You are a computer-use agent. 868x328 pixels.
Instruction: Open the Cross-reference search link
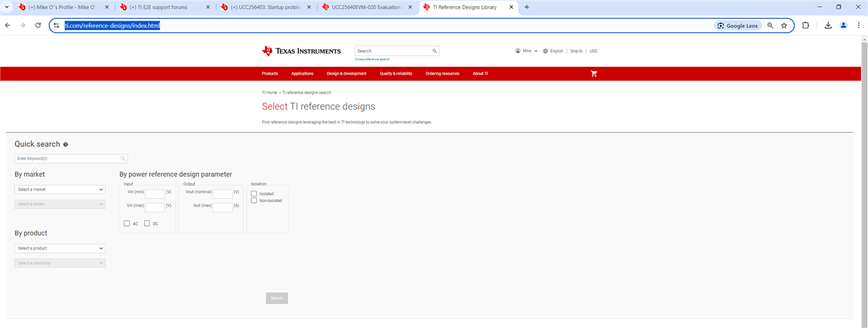372,59
